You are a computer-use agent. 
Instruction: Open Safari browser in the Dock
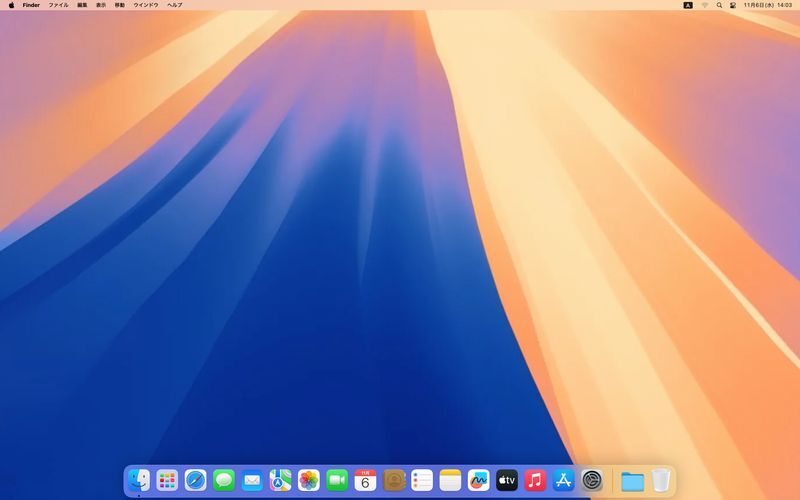(195, 481)
